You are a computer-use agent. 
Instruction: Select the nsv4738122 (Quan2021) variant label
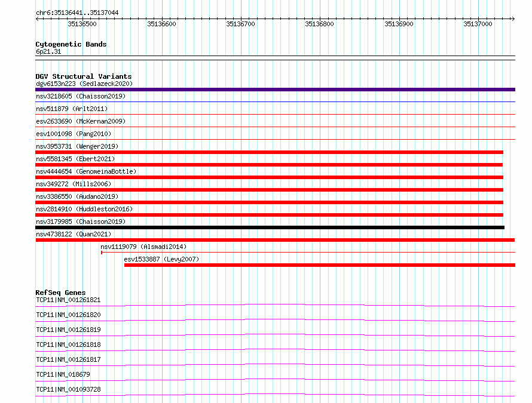(x=74, y=234)
